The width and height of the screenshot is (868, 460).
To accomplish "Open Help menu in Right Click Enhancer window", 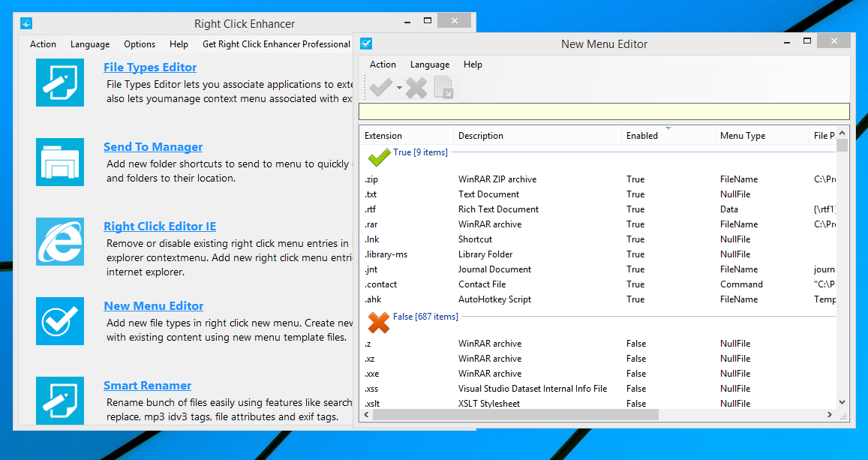I will [179, 44].
